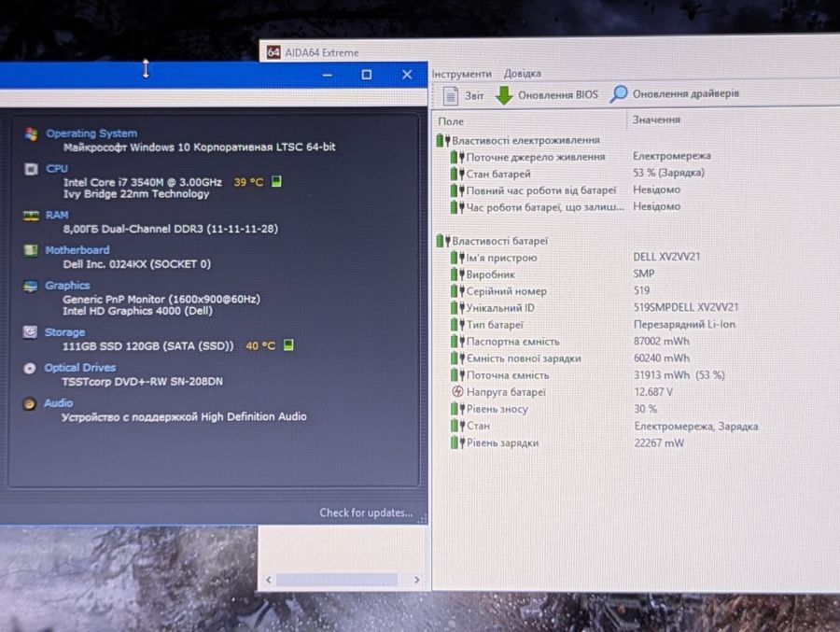Click the voltage icon beside Напруга батареї
This screenshot has width=840, height=632.
457,392
